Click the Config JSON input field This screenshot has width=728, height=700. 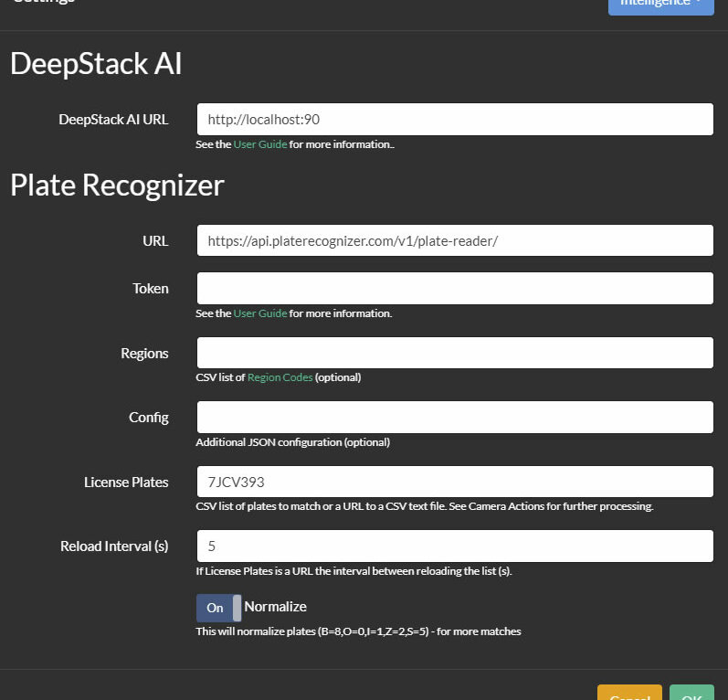pyautogui.click(x=455, y=417)
